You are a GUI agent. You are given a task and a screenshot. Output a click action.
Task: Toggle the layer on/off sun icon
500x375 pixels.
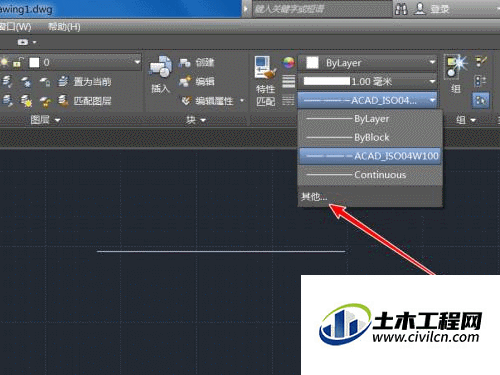pyautogui.click(x=4, y=62)
